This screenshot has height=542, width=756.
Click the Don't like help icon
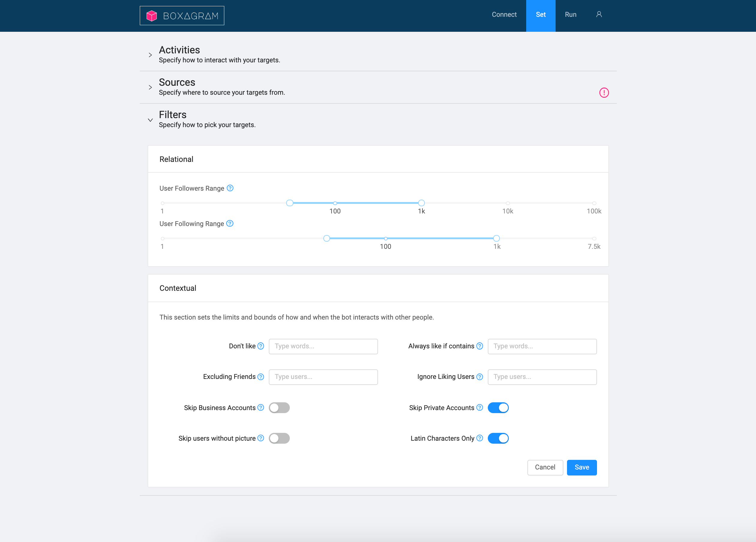261,346
